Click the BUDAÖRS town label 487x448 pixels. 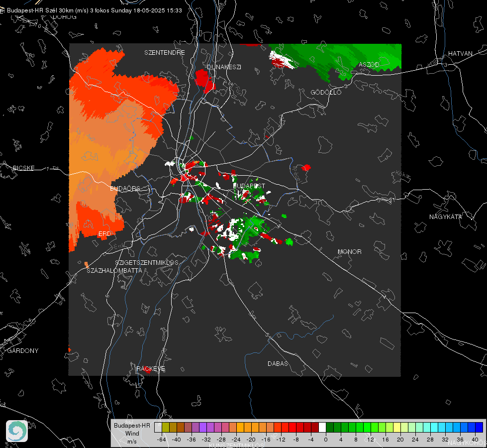point(125,188)
